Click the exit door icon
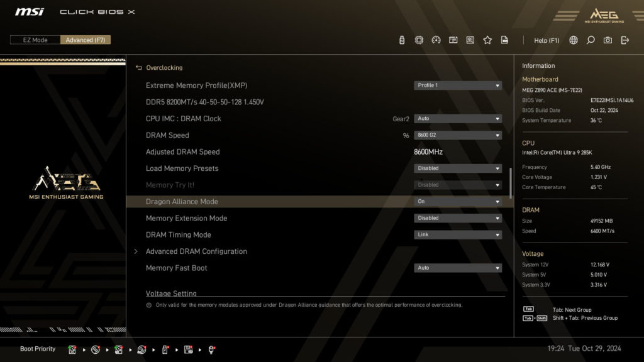The image size is (644, 362). click(x=625, y=40)
